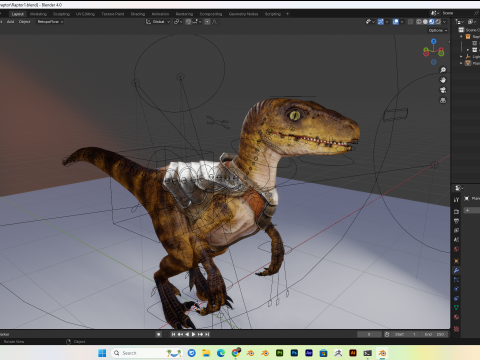Viewport: 480px width, 360px height.
Task: Open the Output properties tab icon
Action: tap(456, 221)
